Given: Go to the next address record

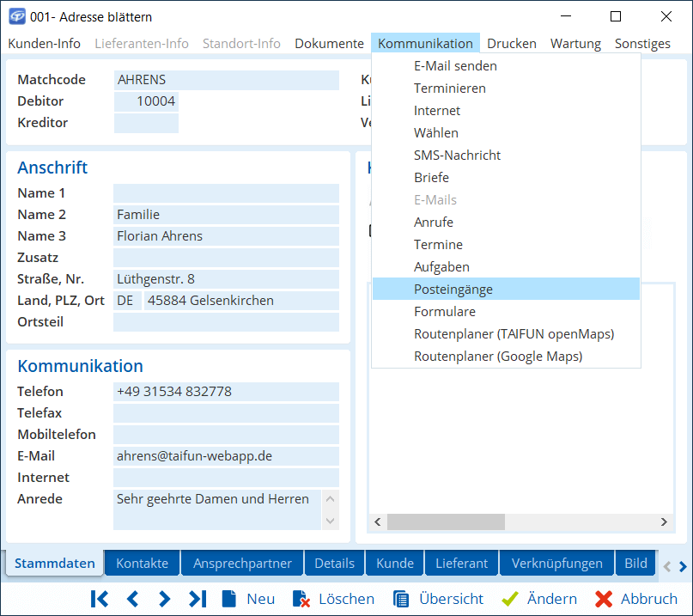Looking at the screenshot, I should [164, 599].
